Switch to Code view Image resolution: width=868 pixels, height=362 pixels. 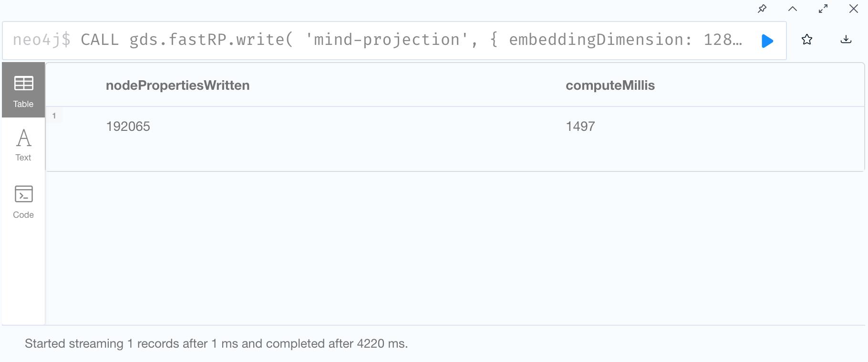point(23,202)
